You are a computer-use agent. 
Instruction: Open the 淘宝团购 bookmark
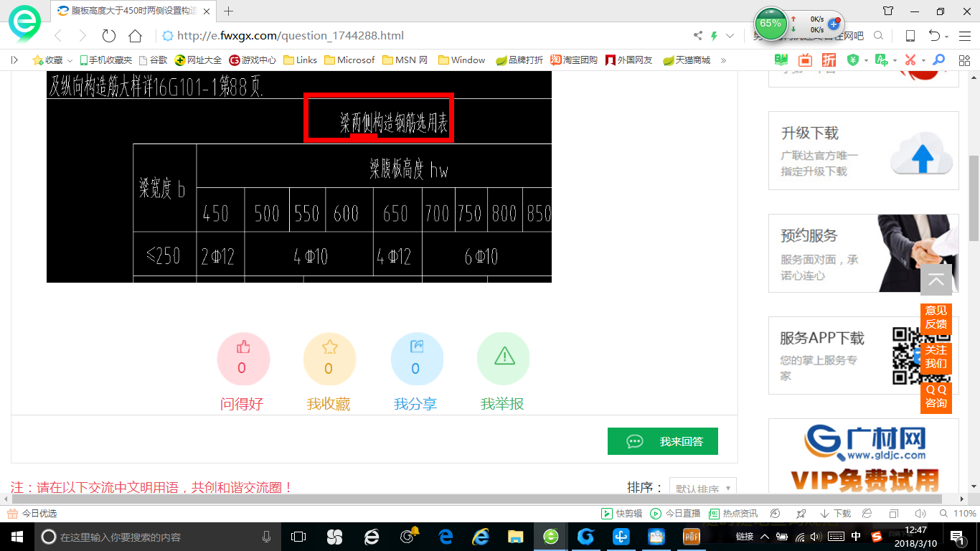[x=574, y=60]
